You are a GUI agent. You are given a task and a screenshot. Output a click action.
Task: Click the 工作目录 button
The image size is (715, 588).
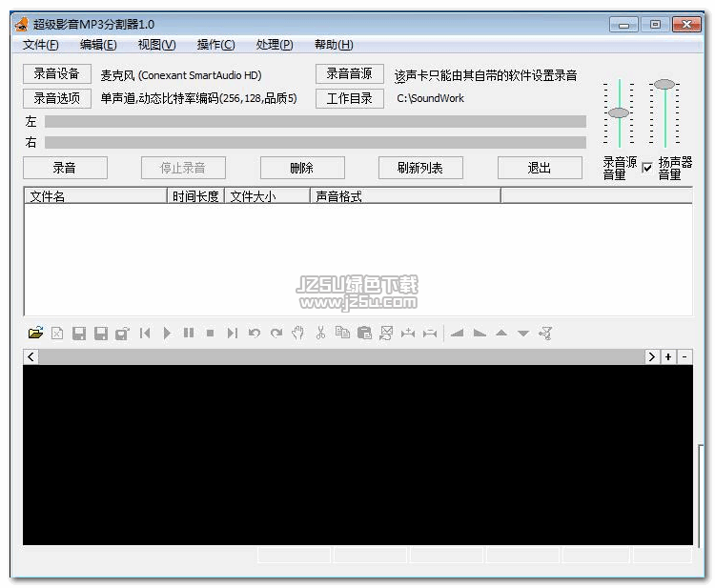(x=349, y=98)
